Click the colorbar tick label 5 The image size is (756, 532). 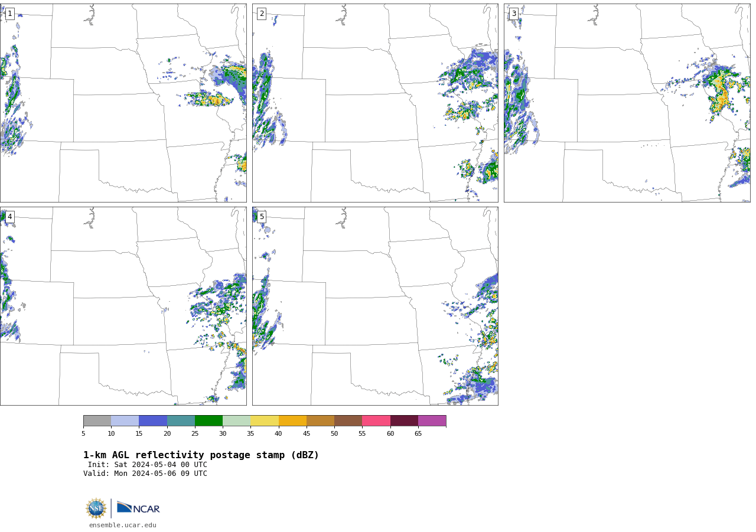[x=83, y=434]
